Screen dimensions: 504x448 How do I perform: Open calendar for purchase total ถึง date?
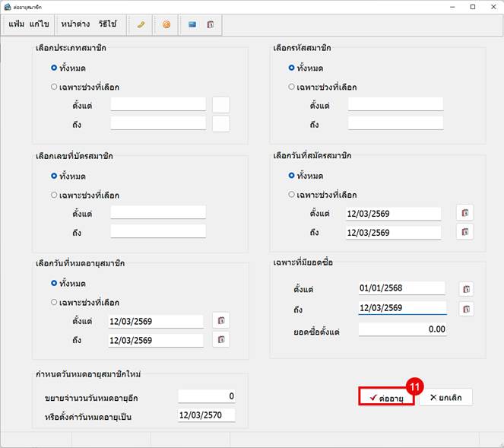point(466,309)
